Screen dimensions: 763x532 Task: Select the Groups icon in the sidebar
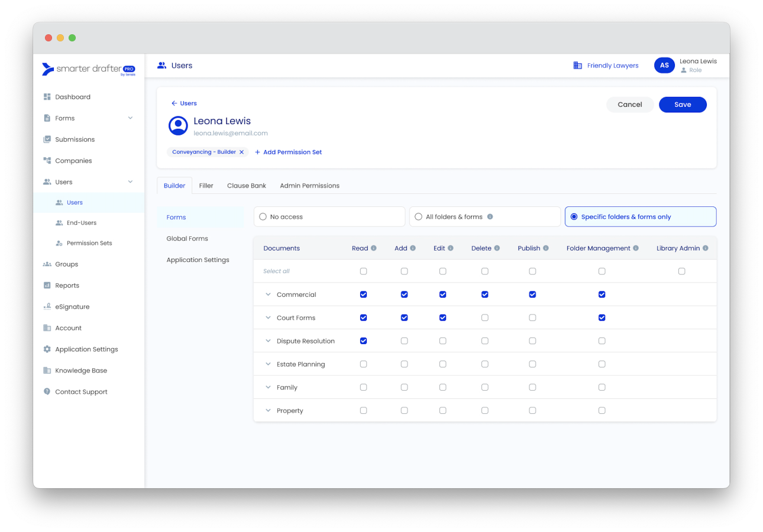(x=47, y=264)
